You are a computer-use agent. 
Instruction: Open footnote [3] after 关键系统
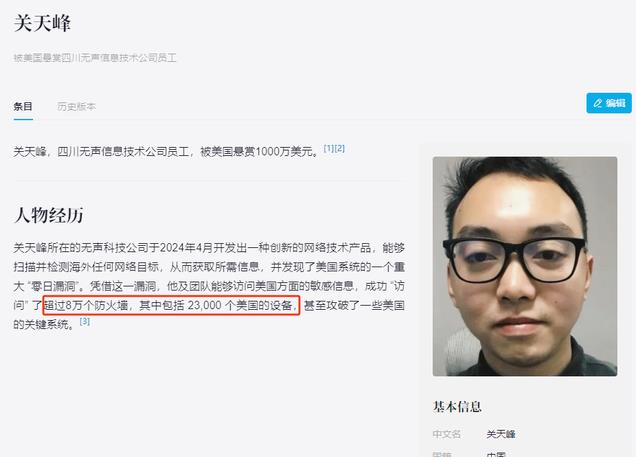[x=84, y=322]
